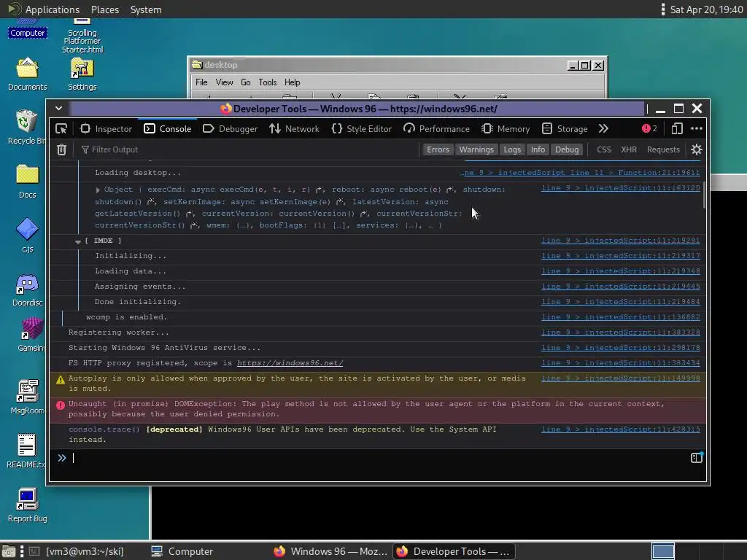
Task: Click the console output vertical scrollbar
Action: 704,195
